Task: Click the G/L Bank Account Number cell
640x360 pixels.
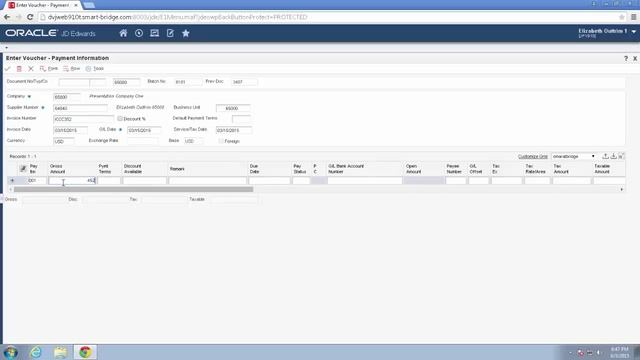Action: pyautogui.click(x=364, y=180)
